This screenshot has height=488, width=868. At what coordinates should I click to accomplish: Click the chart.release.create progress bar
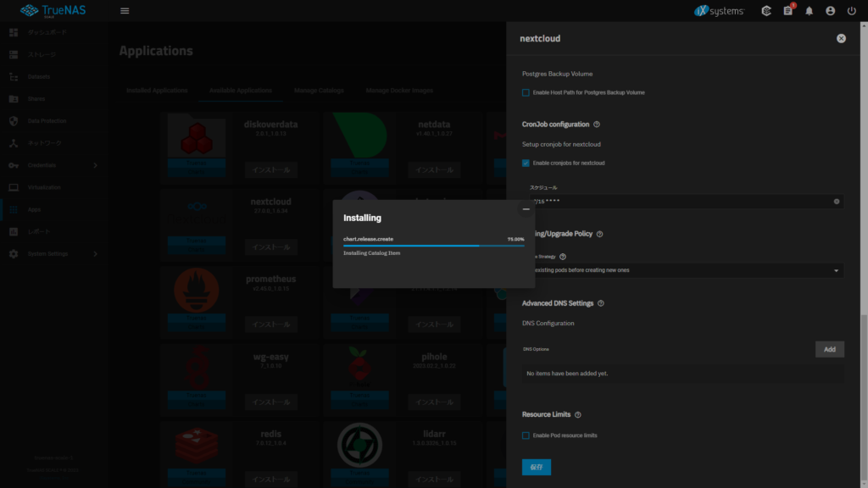pos(432,245)
